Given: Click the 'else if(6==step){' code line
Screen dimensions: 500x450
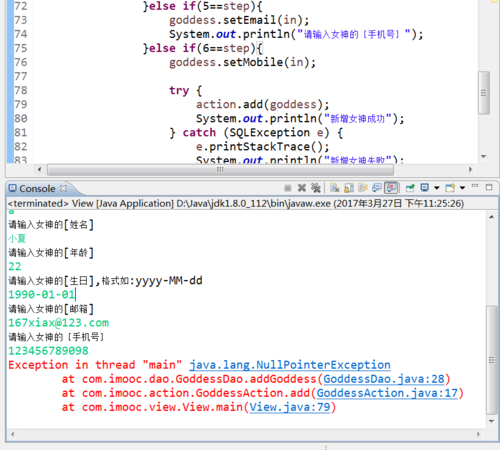Looking at the screenshot, I should 203,48.
